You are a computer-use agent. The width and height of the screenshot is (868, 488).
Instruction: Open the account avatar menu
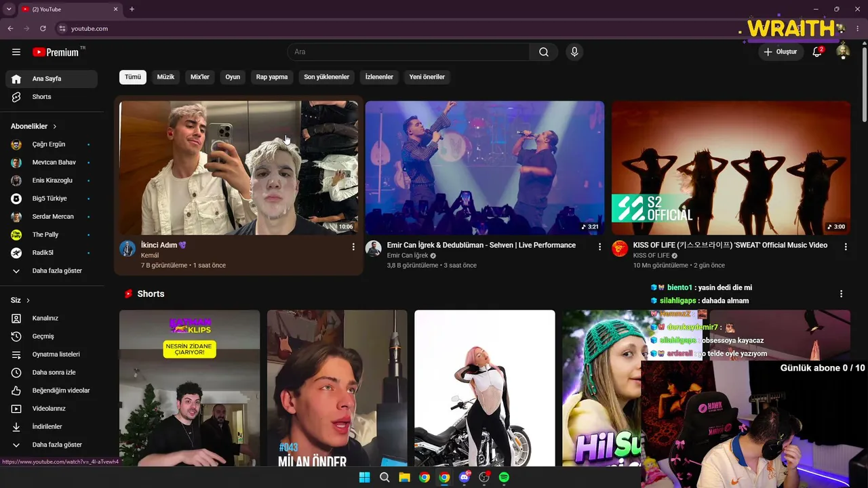[x=843, y=52]
